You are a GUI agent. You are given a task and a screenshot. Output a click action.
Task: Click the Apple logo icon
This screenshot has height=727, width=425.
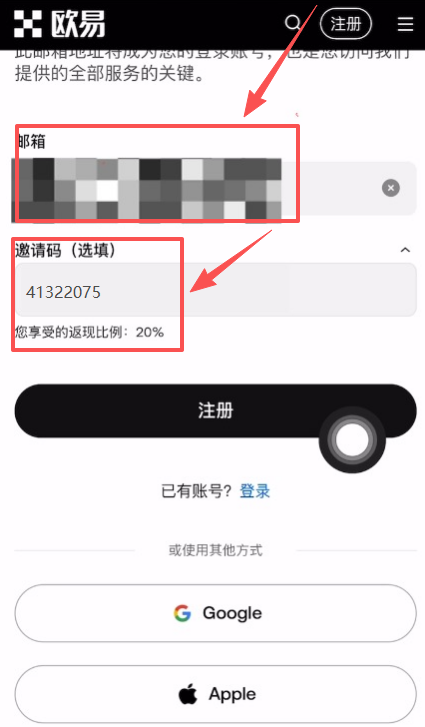188,694
